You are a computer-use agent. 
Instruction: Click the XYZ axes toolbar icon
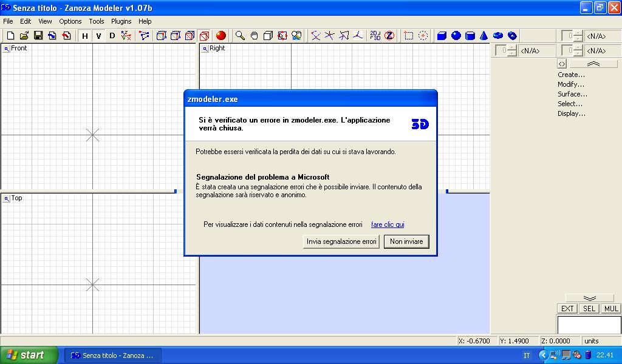pyautogui.click(x=126, y=36)
